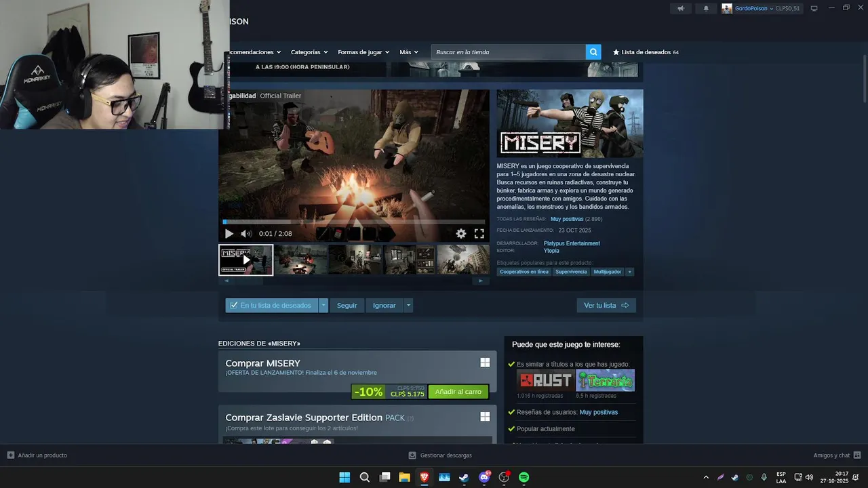Open the notifications bell icon
Viewport: 868px width, 488px height.
click(x=706, y=8)
